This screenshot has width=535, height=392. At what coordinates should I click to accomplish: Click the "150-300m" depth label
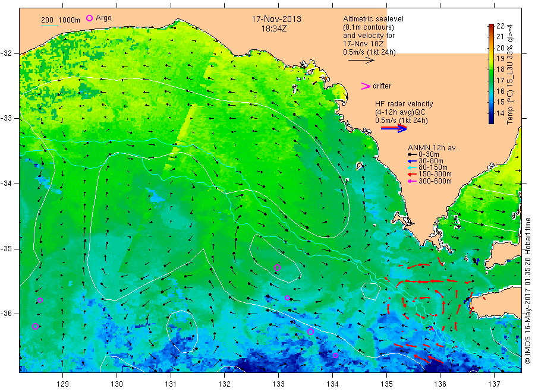[x=435, y=174]
